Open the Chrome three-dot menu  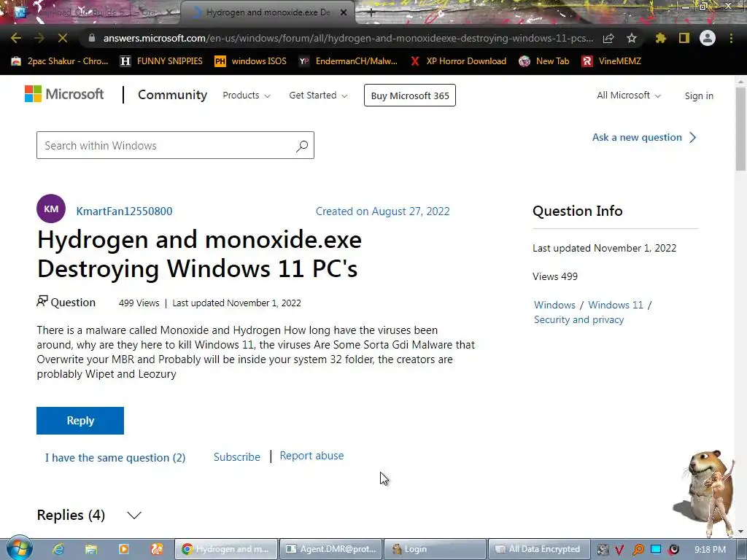pyautogui.click(x=731, y=38)
